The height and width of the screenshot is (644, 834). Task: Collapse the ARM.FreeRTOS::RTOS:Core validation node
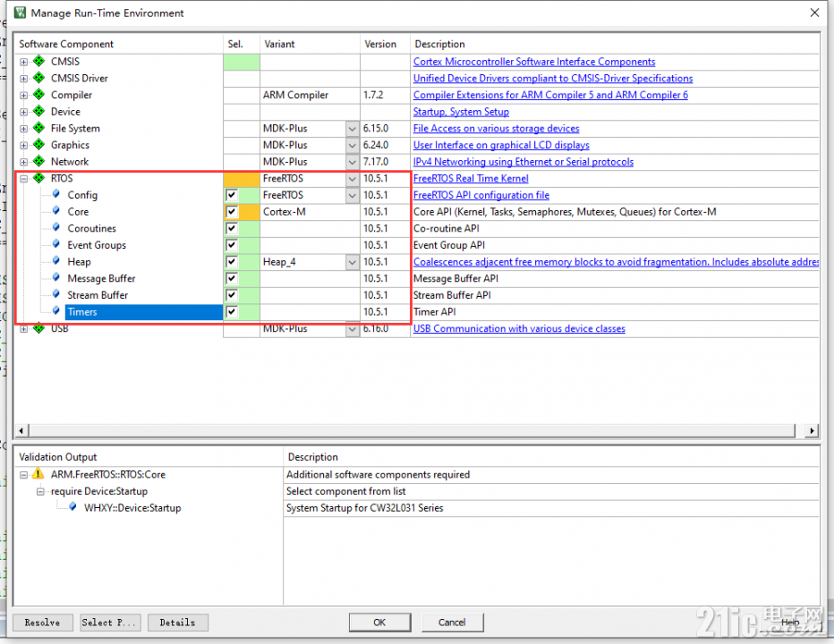click(24, 474)
